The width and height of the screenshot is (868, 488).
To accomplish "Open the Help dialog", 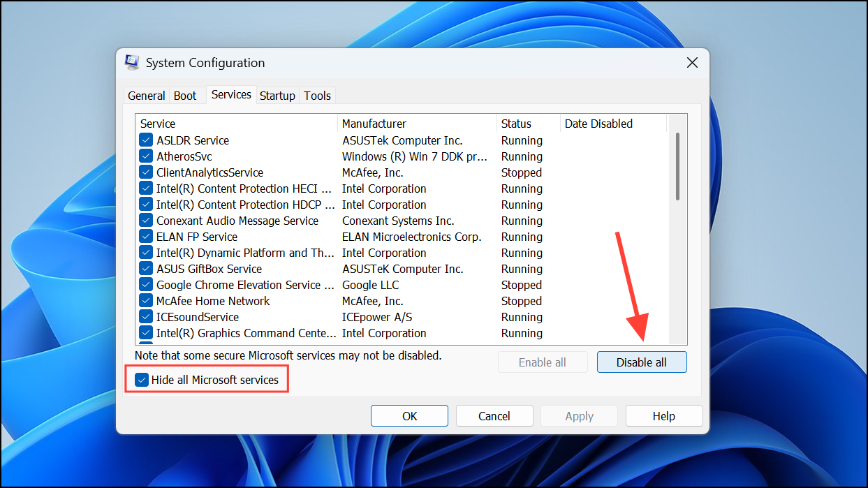I will 663,415.
